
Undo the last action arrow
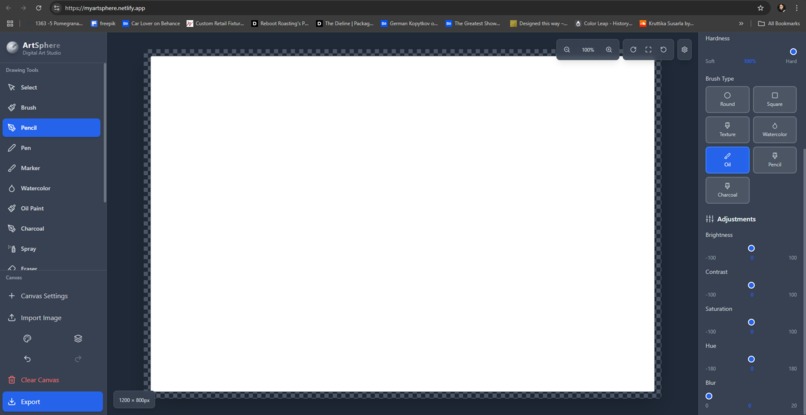[28, 359]
